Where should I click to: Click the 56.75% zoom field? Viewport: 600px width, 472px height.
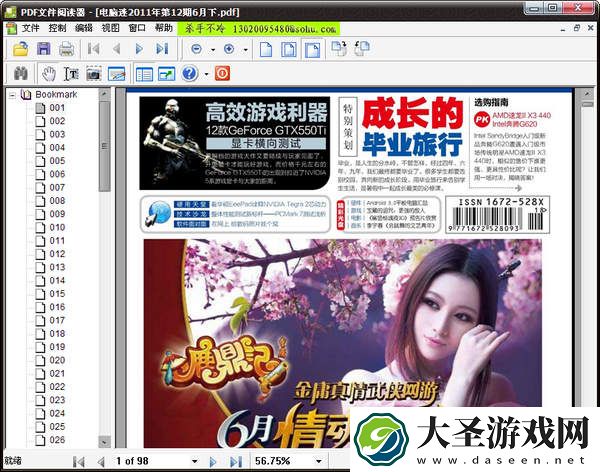point(283,461)
